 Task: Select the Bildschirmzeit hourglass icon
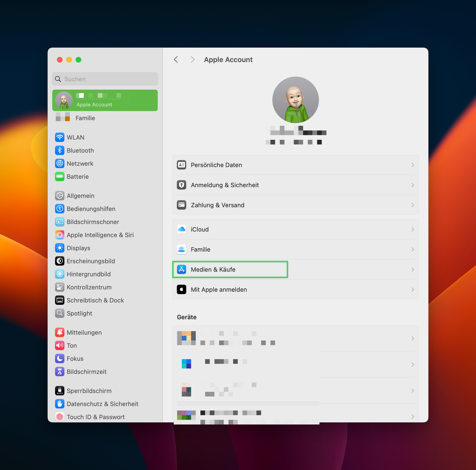pyautogui.click(x=60, y=372)
